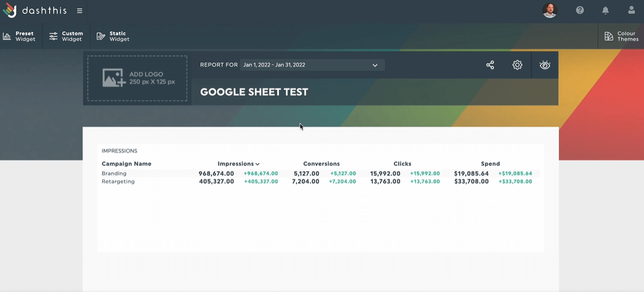Click the profile photo avatar
The width and height of the screenshot is (644, 292).
click(x=549, y=10)
